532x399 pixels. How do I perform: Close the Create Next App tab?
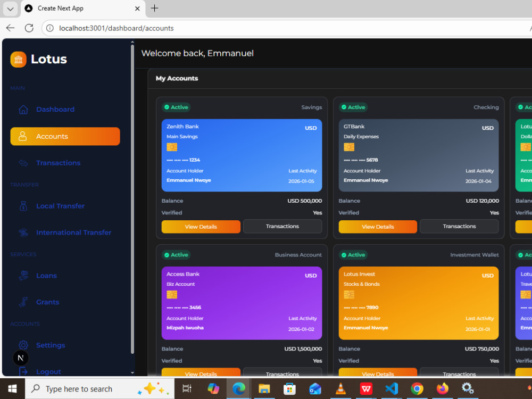pyautogui.click(x=137, y=9)
